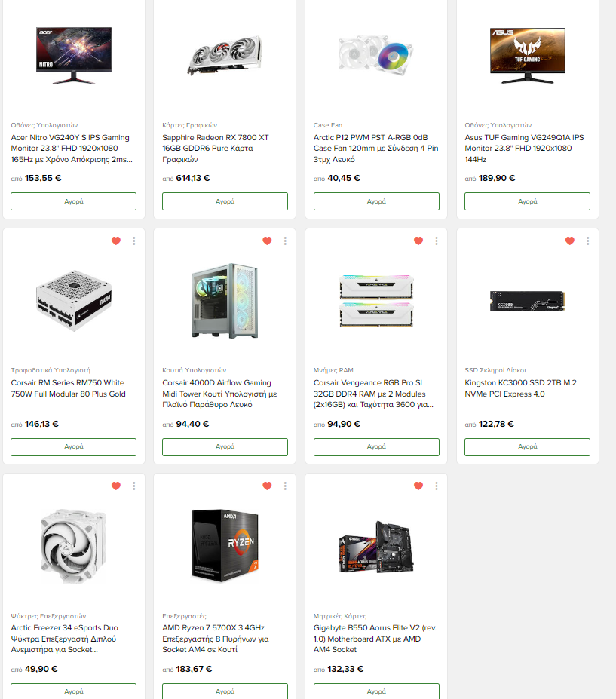Click heart icon on Arctic Freezer 34 cooler
Viewport: 616px width, 699px height.
(116, 486)
